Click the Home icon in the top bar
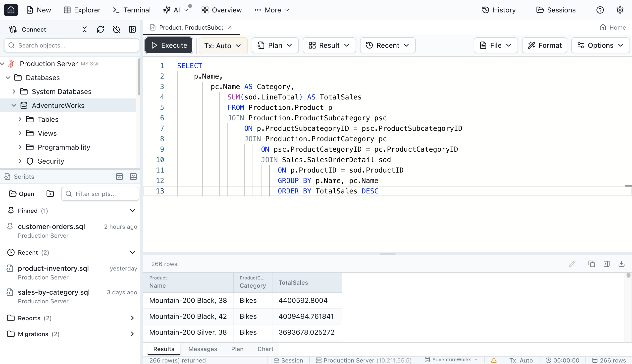The image size is (632, 364). click(11, 10)
